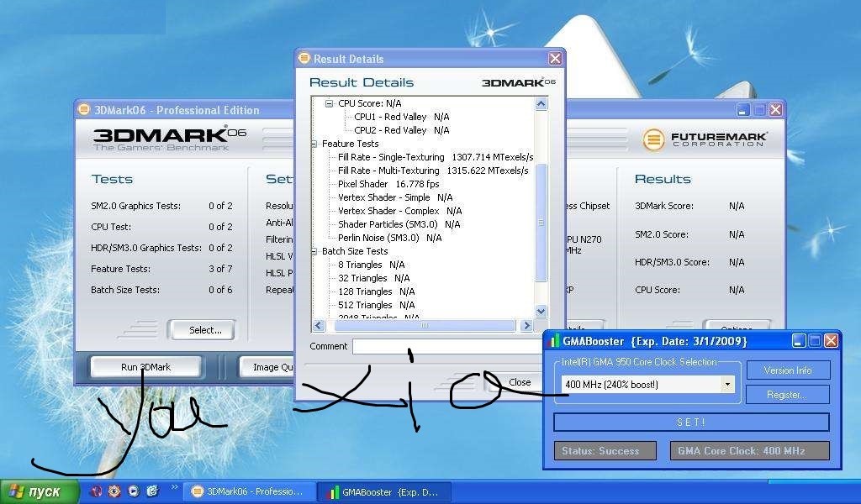Click Batch Size Tests 0 of 6 value
Screen dimensions: 861x504
pos(220,290)
